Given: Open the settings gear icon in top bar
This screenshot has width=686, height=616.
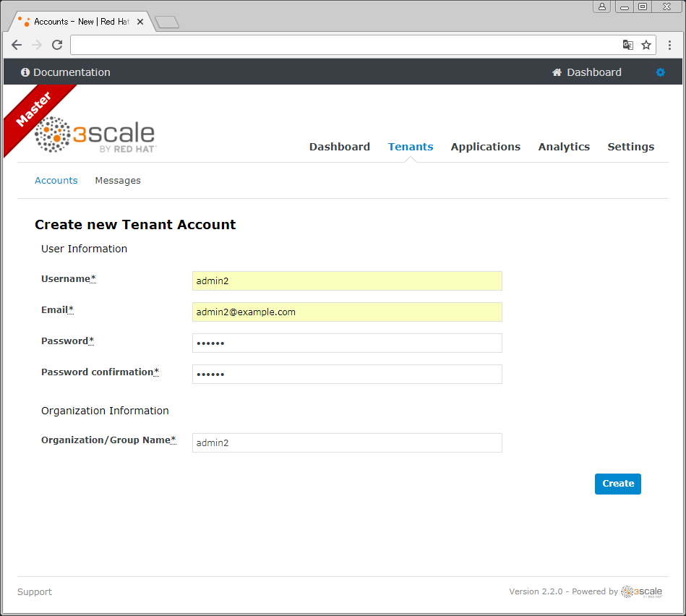Looking at the screenshot, I should pyautogui.click(x=660, y=72).
